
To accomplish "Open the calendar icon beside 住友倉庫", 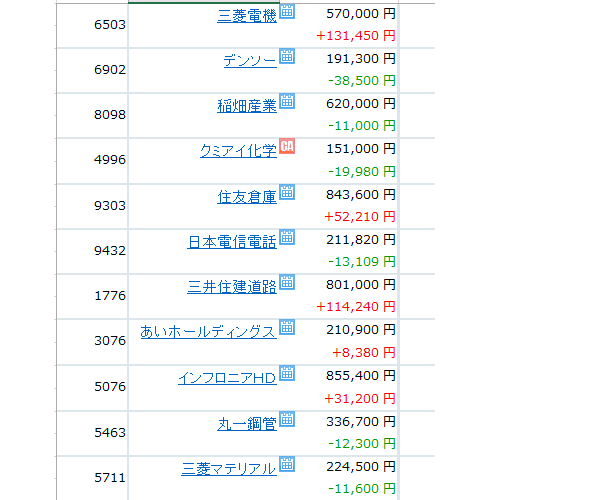I will click(x=287, y=192).
